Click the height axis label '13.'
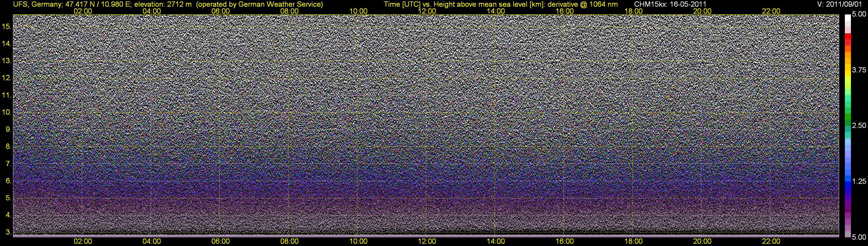Viewport: 868px width, 246px height. point(7,61)
